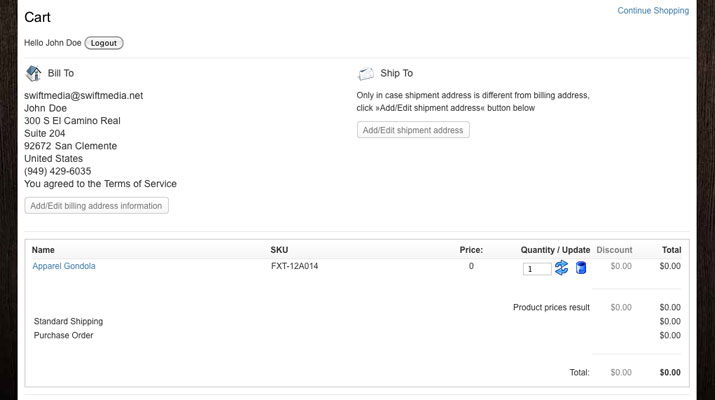
Task: Click Add/Edit billing address information button
Action: pos(96,206)
